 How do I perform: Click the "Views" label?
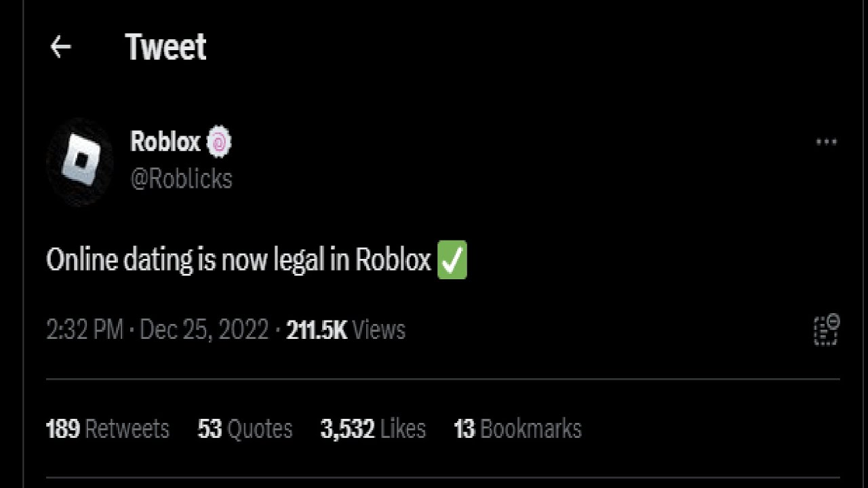(x=379, y=330)
